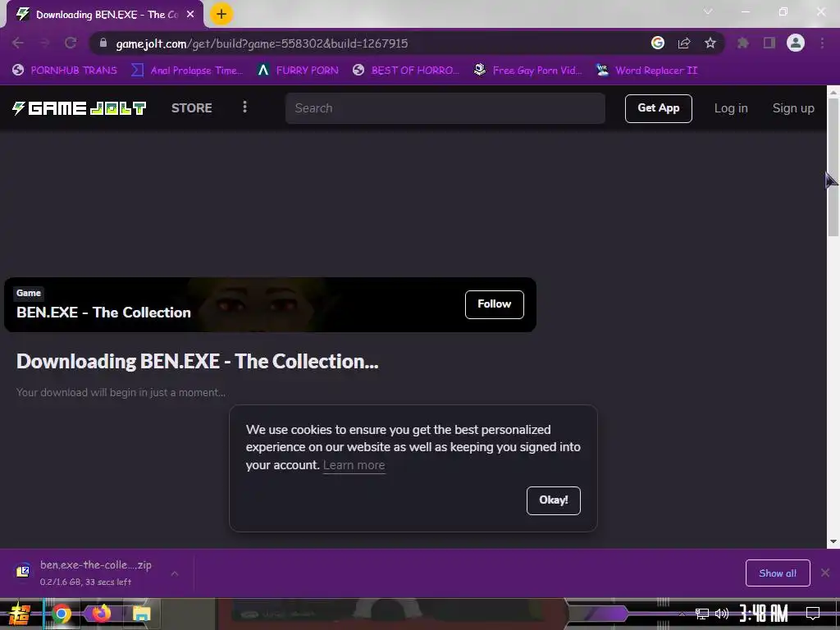Open the Game Jolt more options dots
The width and height of the screenshot is (840, 630).
244,107
